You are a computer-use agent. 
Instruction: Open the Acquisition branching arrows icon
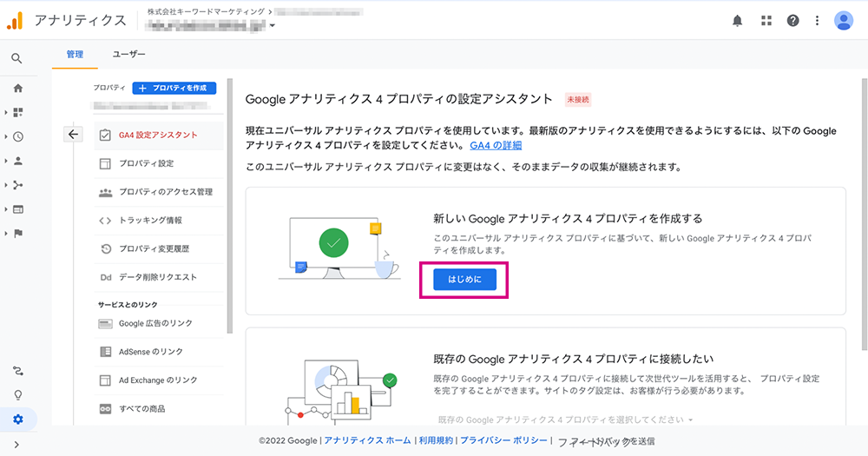(17, 185)
